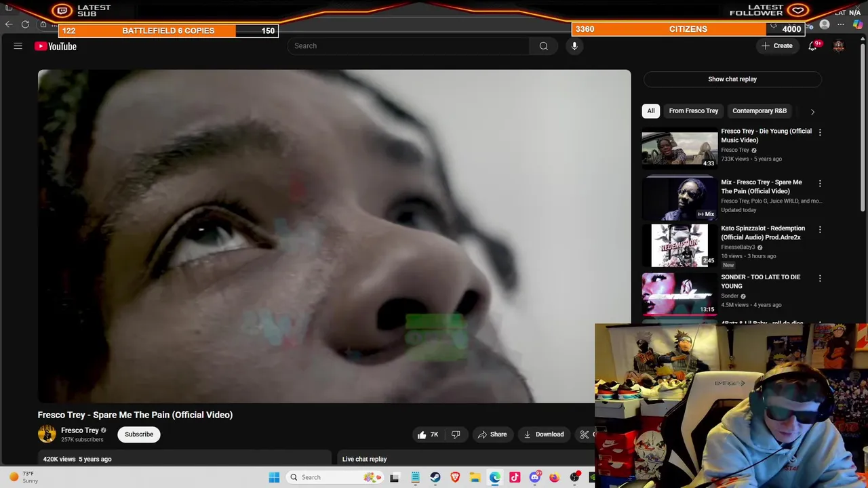Open SONDER Too Late To Die Young thumbnail
The width and height of the screenshot is (868, 488).
pos(679,295)
